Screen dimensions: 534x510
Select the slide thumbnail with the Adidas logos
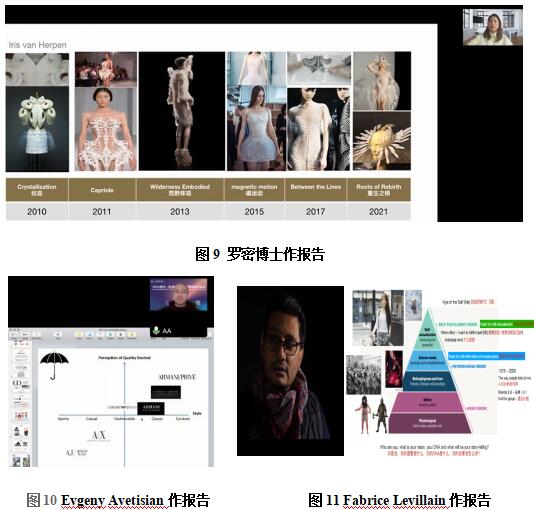[x=21, y=444]
